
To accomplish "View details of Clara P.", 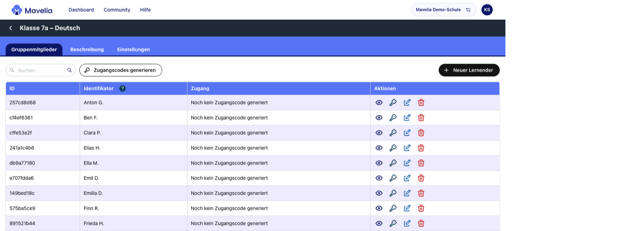I will click(x=379, y=133).
